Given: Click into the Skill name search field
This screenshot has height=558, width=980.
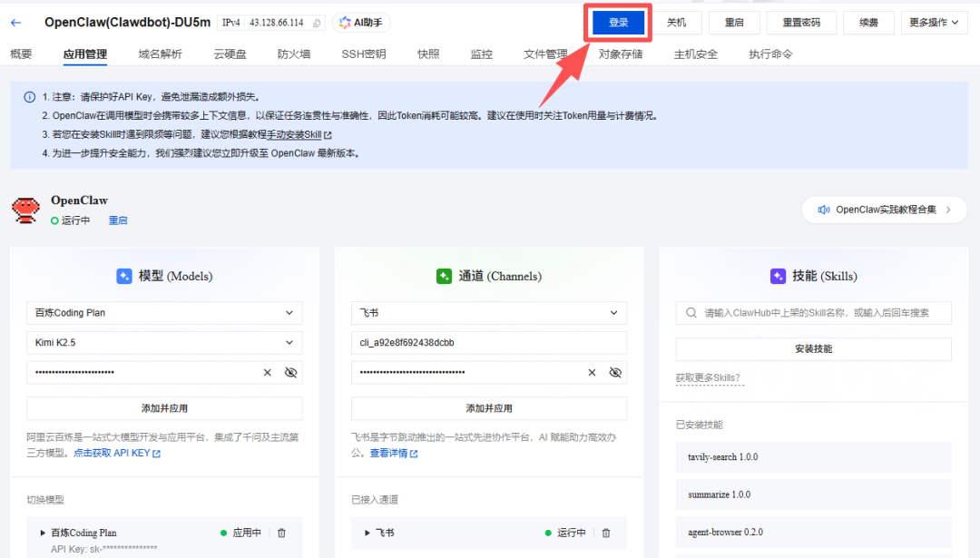Looking at the screenshot, I should (821, 313).
